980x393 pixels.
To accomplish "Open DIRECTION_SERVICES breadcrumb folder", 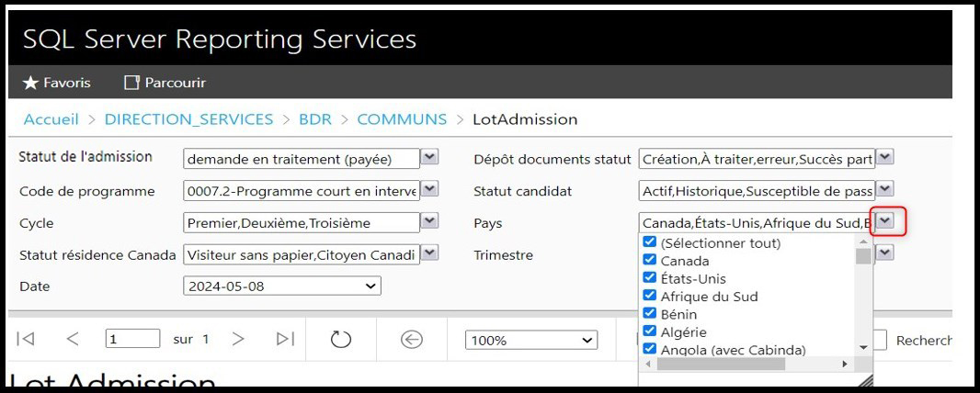I will pyautogui.click(x=188, y=119).
